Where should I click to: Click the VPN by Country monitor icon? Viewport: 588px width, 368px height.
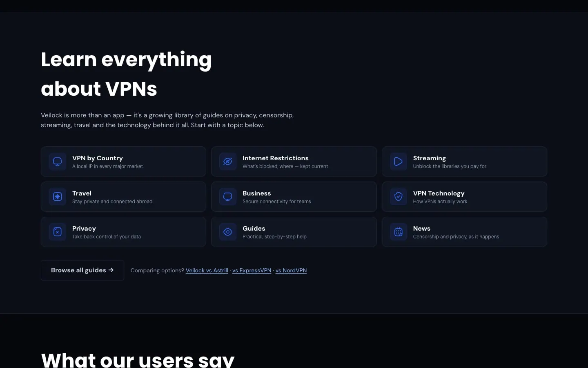coord(58,162)
